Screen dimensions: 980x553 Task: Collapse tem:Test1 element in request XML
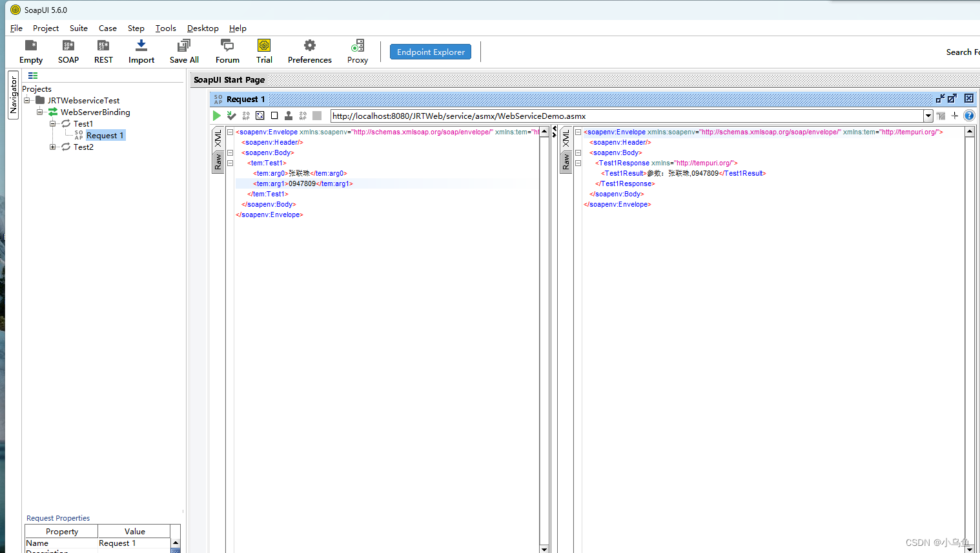tap(230, 163)
